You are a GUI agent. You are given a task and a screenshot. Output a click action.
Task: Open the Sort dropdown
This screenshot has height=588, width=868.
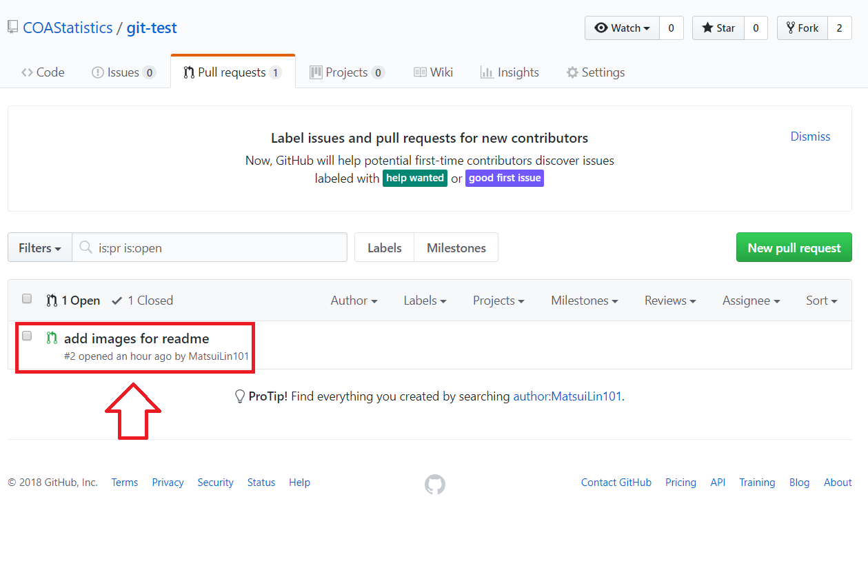821,301
